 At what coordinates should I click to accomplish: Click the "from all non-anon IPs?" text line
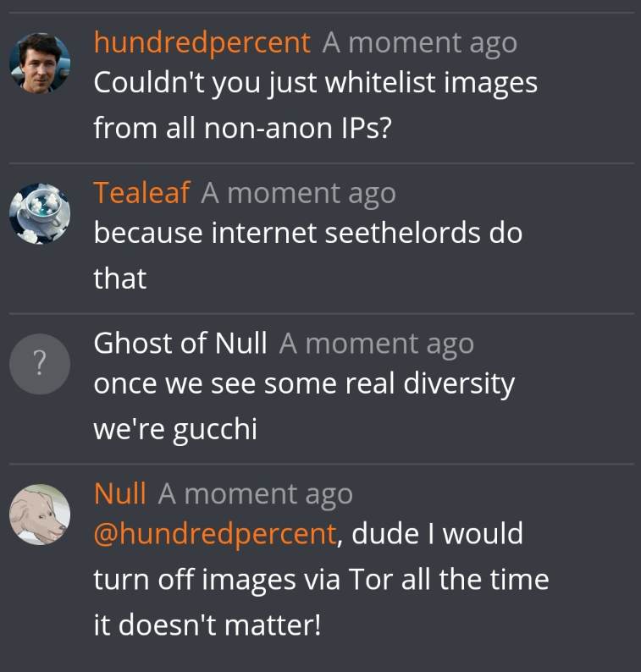tap(243, 128)
